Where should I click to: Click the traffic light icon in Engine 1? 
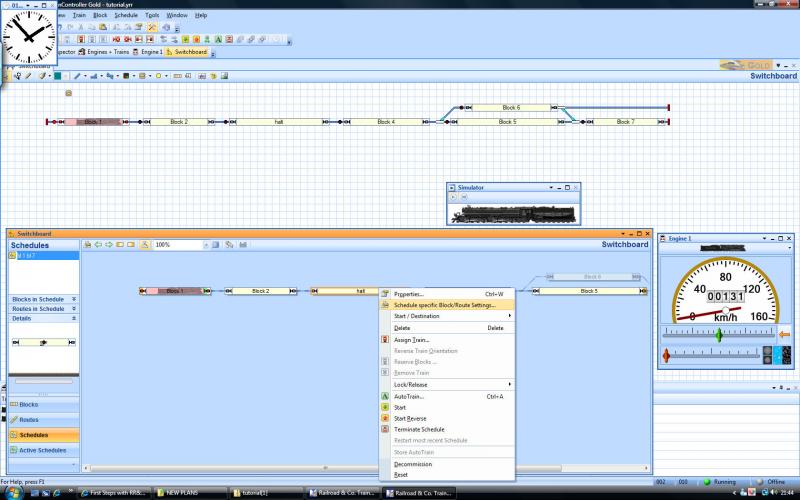click(767, 355)
